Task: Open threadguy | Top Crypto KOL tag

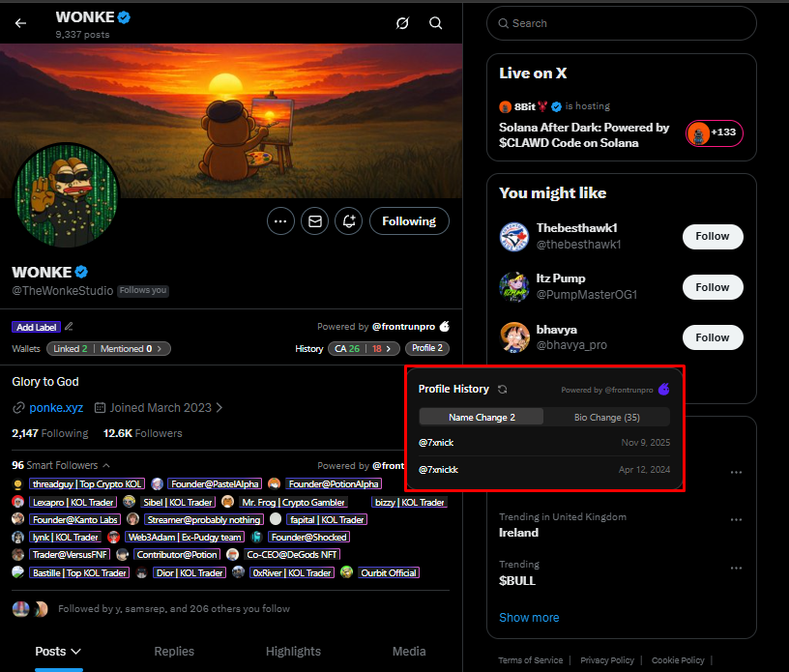Action: pos(87,484)
